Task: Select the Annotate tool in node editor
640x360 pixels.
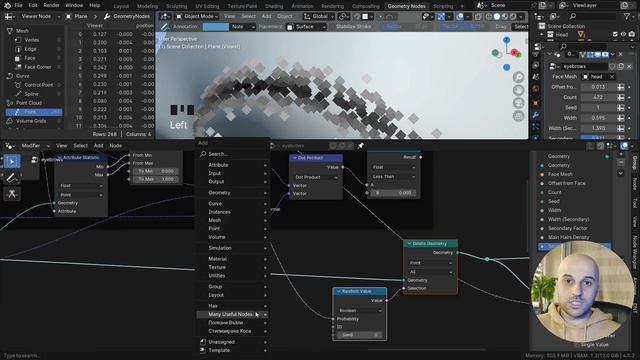Action: click(x=12, y=178)
